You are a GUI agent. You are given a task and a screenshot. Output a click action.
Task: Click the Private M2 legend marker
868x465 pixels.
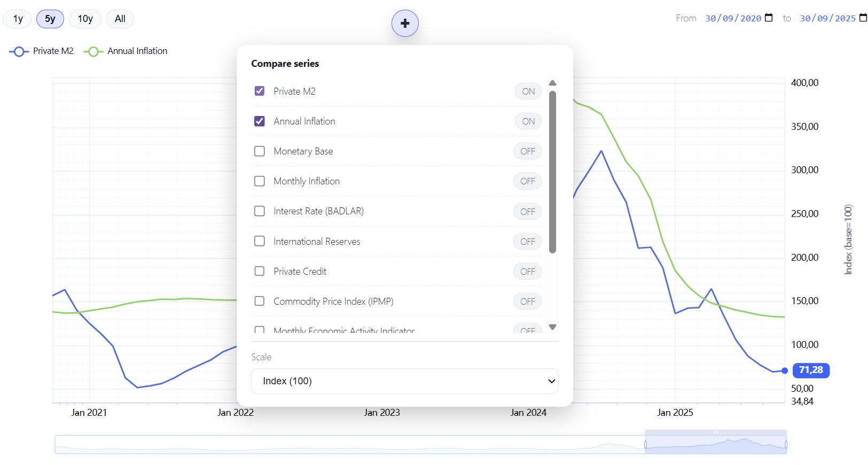coord(19,51)
